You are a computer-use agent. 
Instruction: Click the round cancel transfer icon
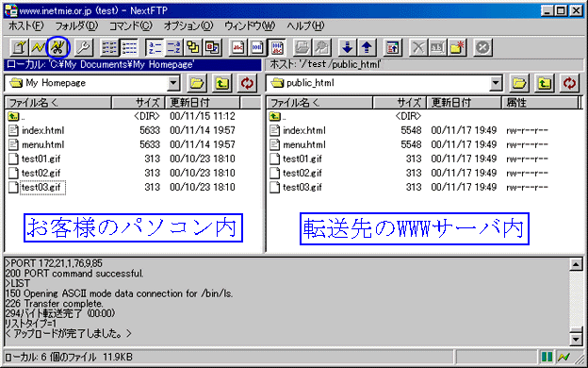[x=483, y=48]
